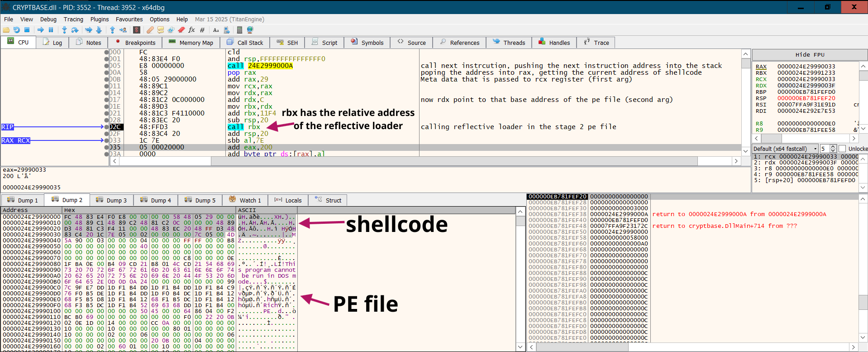The width and height of the screenshot is (868, 352).
Task: Open the Struct tab
Action: point(328,200)
